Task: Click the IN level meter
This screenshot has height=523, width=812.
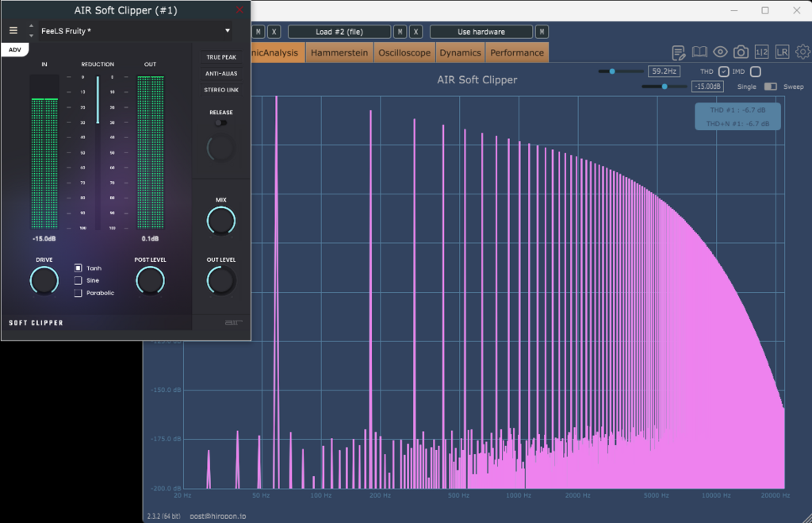Action: click(x=44, y=152)
